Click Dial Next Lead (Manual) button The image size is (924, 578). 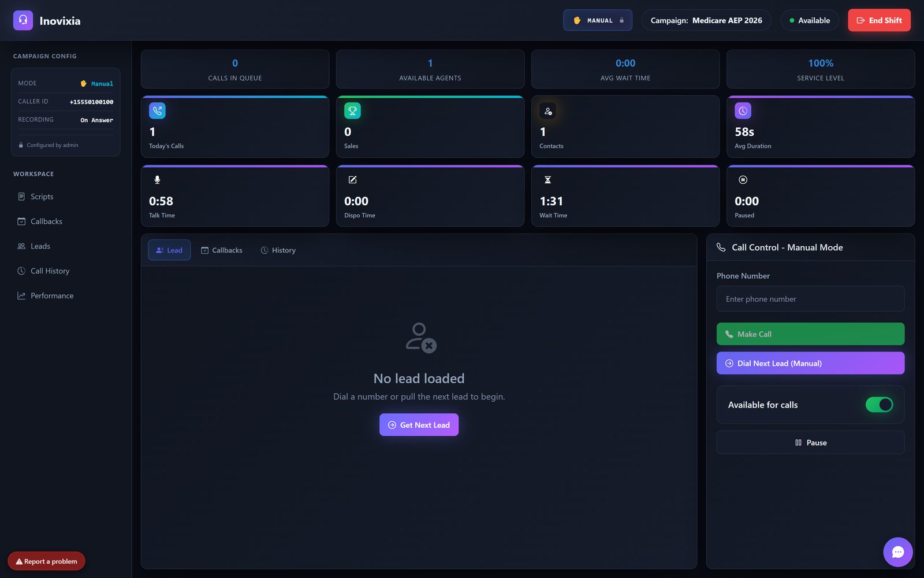point(810,363)
